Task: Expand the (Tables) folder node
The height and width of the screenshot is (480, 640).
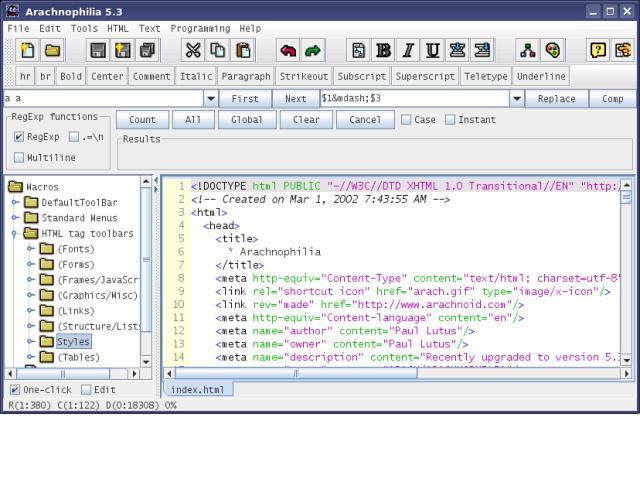Action: [x=31, y=357]
